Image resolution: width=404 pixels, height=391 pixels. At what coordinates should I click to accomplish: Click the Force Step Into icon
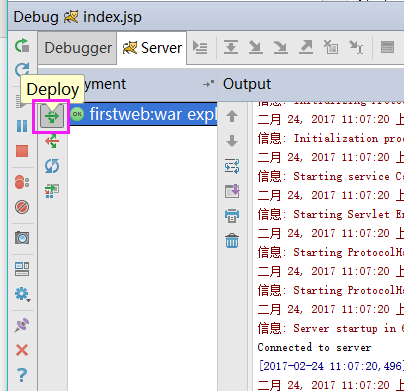click(281, 47)
